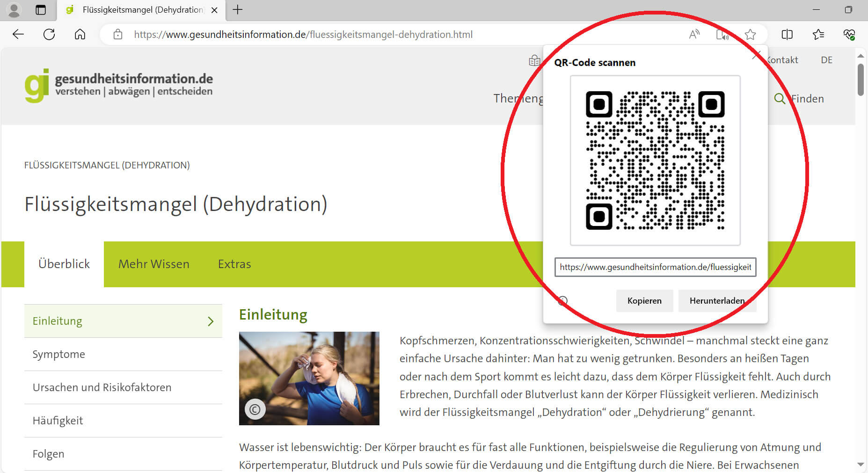
Task: View site information lock icon
Action: point(118,34)
